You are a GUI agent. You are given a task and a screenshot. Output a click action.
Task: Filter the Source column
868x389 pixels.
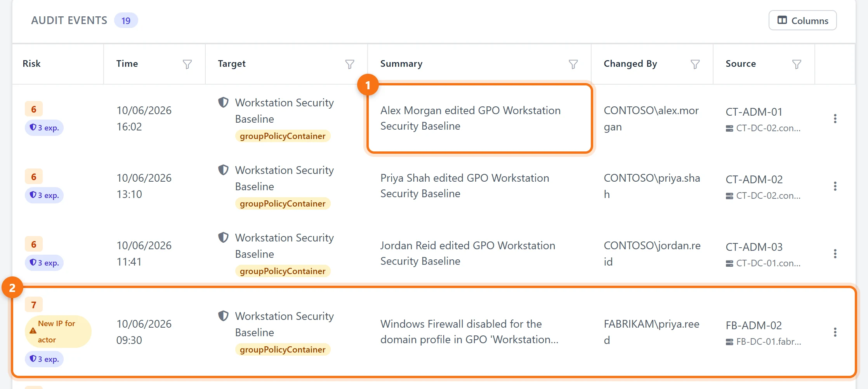tap(797, 64)
